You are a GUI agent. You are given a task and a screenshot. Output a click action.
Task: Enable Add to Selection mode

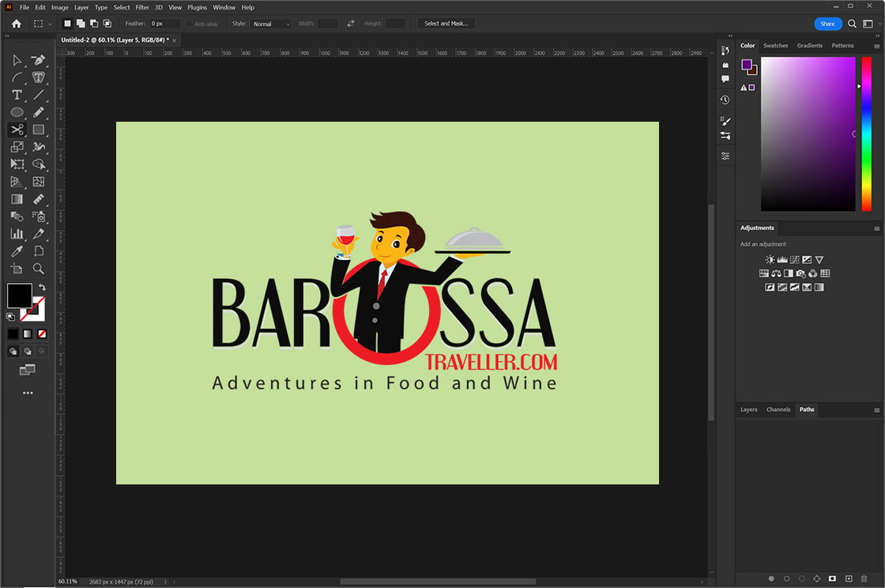click(81, 24)
